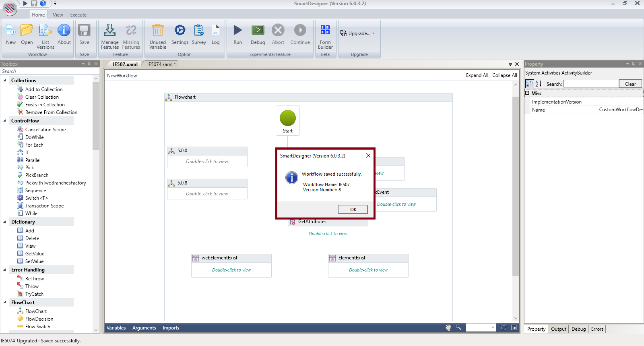Open the Survey clipboard icon

199,30
